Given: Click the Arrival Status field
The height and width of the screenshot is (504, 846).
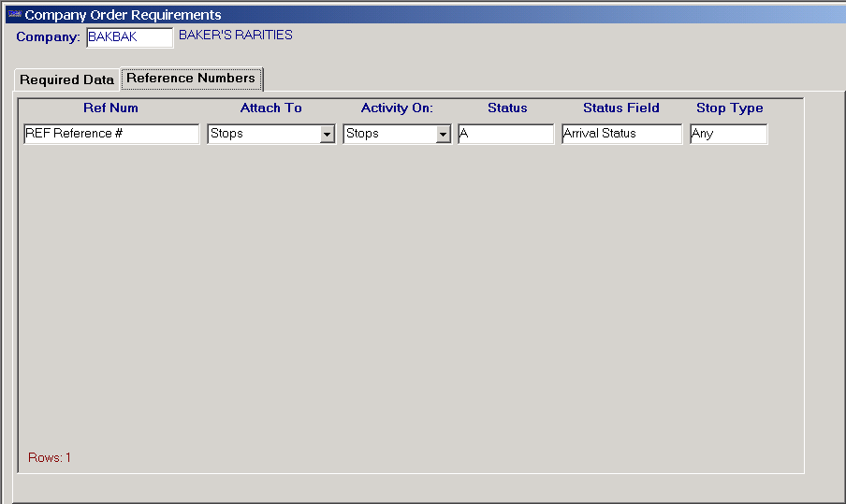Looking at the screenshot, I should tap(621, 134).
